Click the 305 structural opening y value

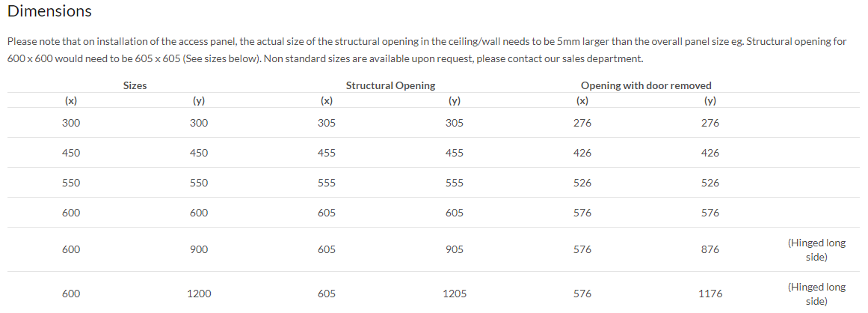(455, 123)
